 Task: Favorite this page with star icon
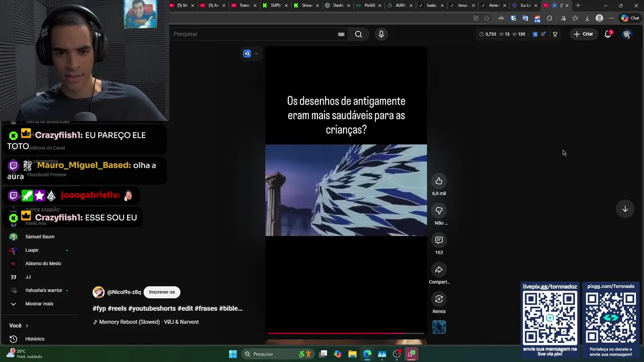(487, 18)
